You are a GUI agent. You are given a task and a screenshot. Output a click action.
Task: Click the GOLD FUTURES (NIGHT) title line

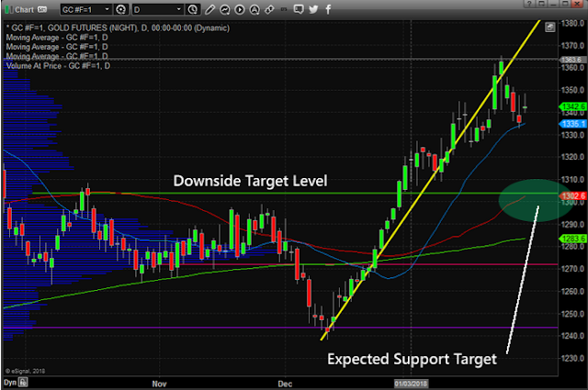pyautogui.click(x=118, y=28)
